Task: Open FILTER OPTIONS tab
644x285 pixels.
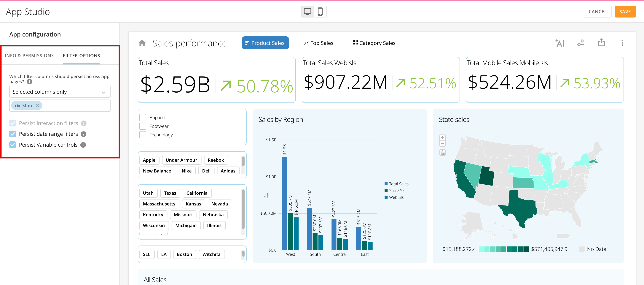Action: (82, 56)
